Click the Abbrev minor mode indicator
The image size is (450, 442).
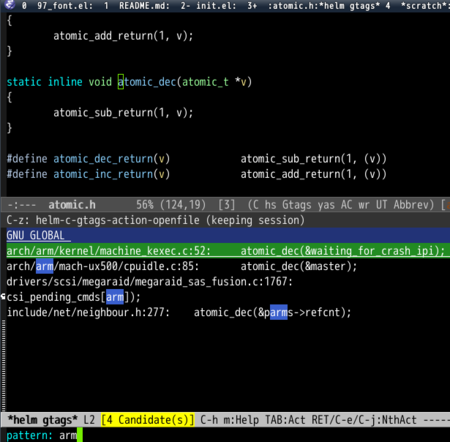click(x=413, y=205)
